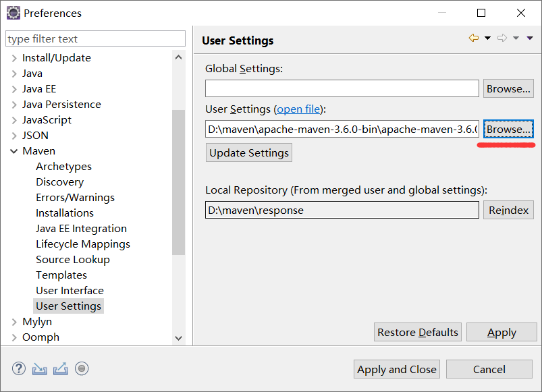542x392 pixels.
Task: Click the export preferences icon
Action: pos(61,368)
